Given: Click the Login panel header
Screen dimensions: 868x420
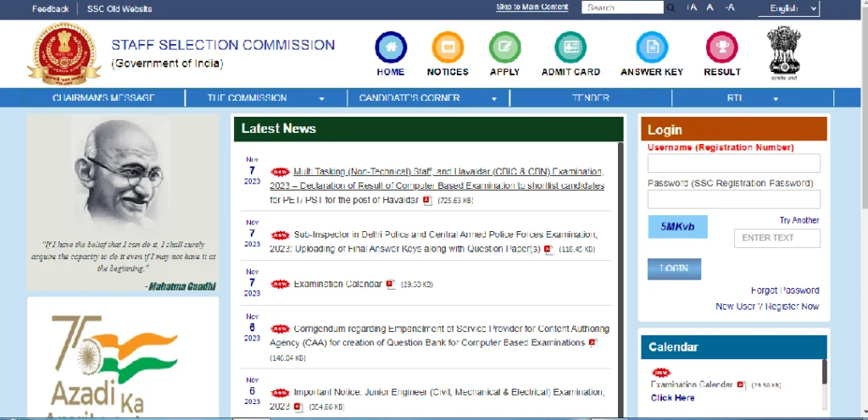Looking at the screenshot, I should click(734, 130).
